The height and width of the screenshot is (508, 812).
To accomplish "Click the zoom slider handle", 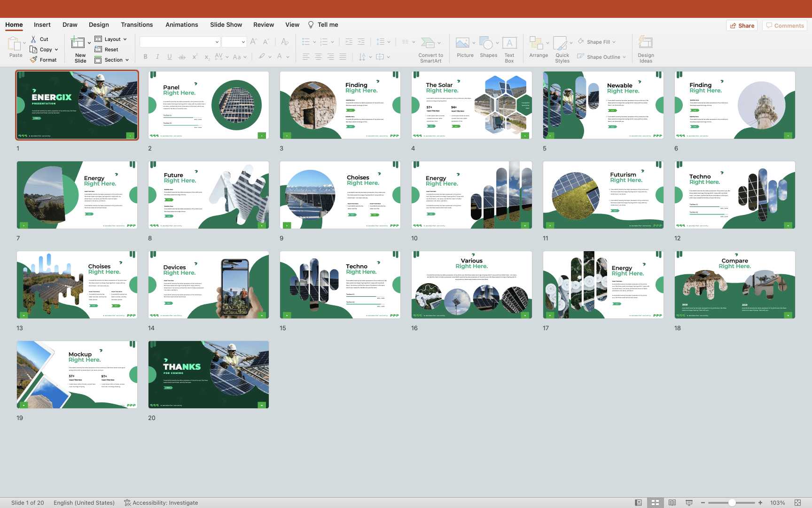I will 732,502.
